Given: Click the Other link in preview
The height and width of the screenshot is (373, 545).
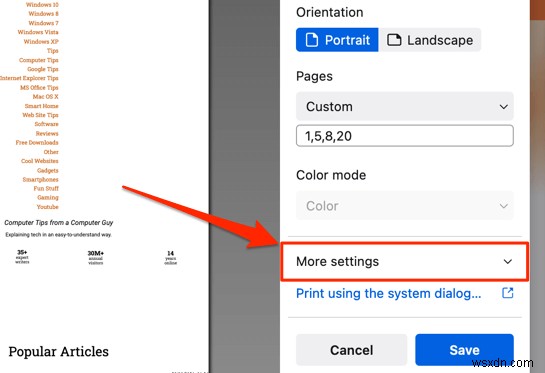Looking at the screenshot, I should point(51,152).
